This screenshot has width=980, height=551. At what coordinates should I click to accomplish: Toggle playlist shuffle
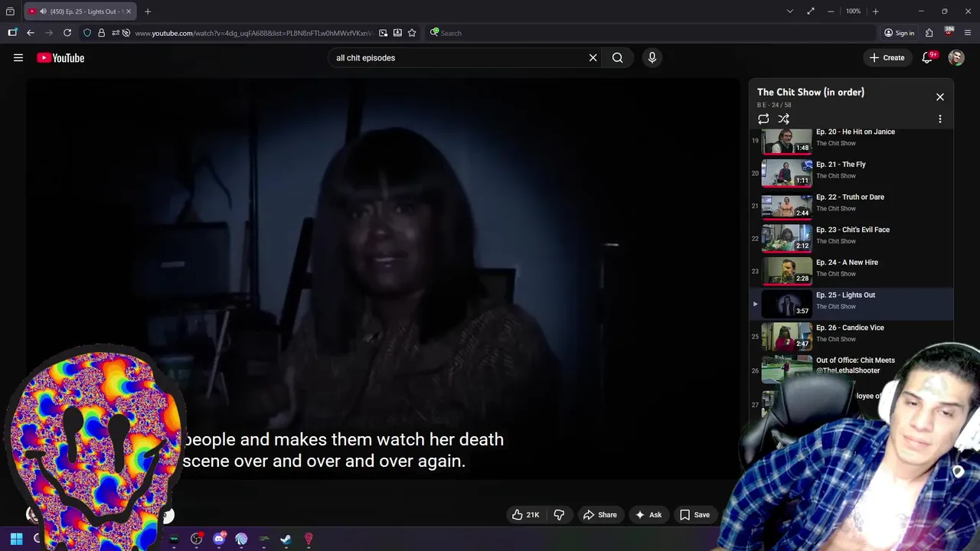tap(784, 119)
